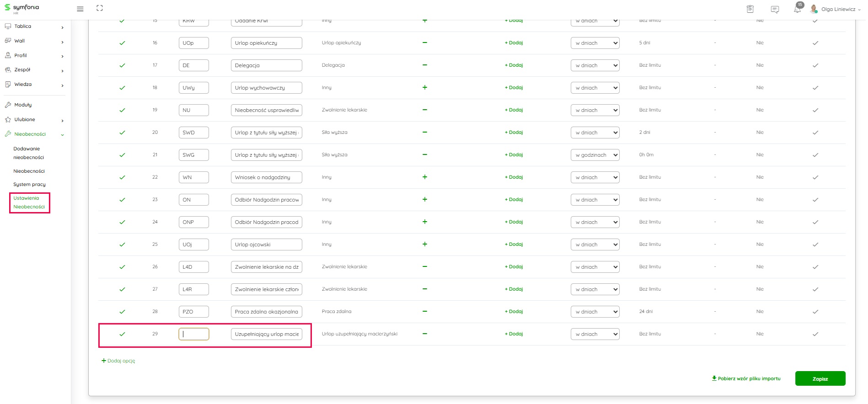
Task: Click the fullscreen expand icon
Action: [x=100, y=8]
